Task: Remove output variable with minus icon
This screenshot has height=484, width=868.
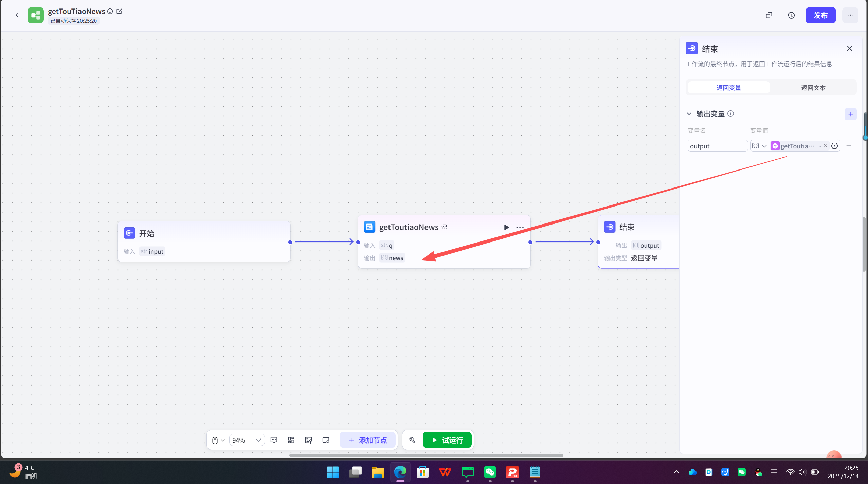Action: tap(849, 146)
